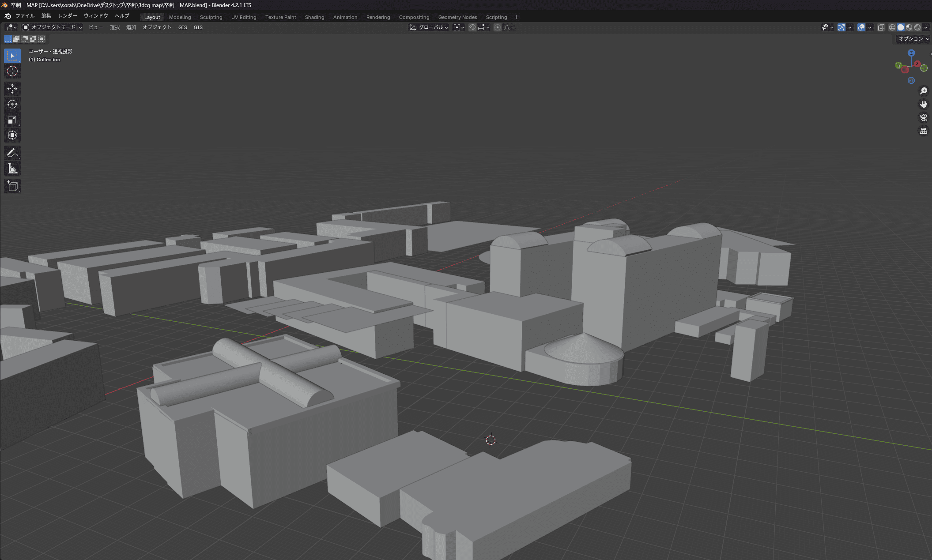Open the ファイル menu
The image size is (932, 560).
25,16
